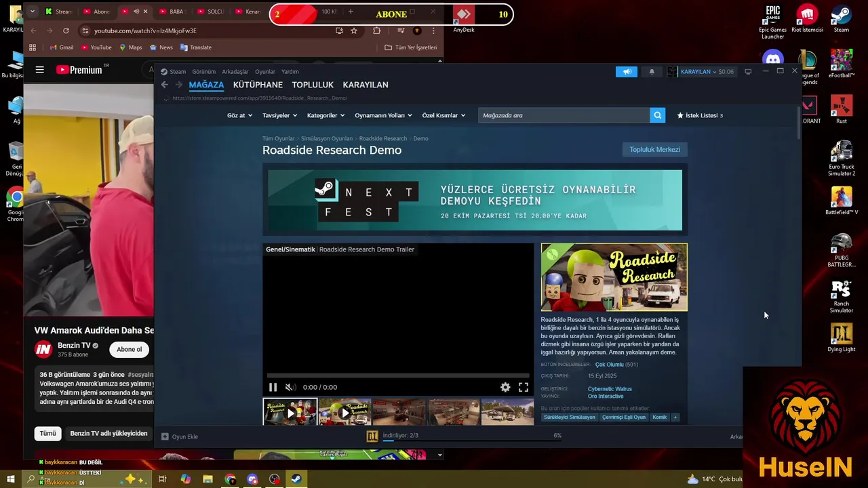868x488 pixels.
Task: Click Topluluk Merkezi button
Action: [654, 149]
